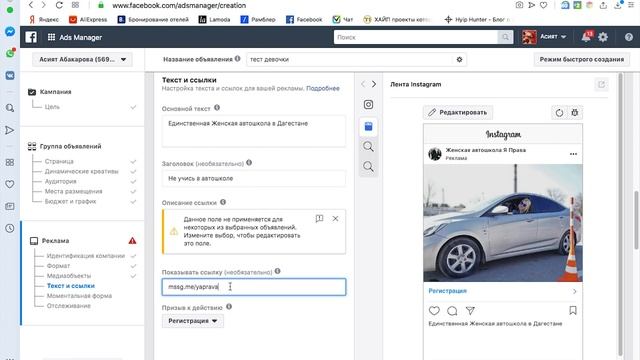This screenshot has height=360, width=640.
Task: Show info tooltip next to Заголовок
Action: (x=249, y=162)
